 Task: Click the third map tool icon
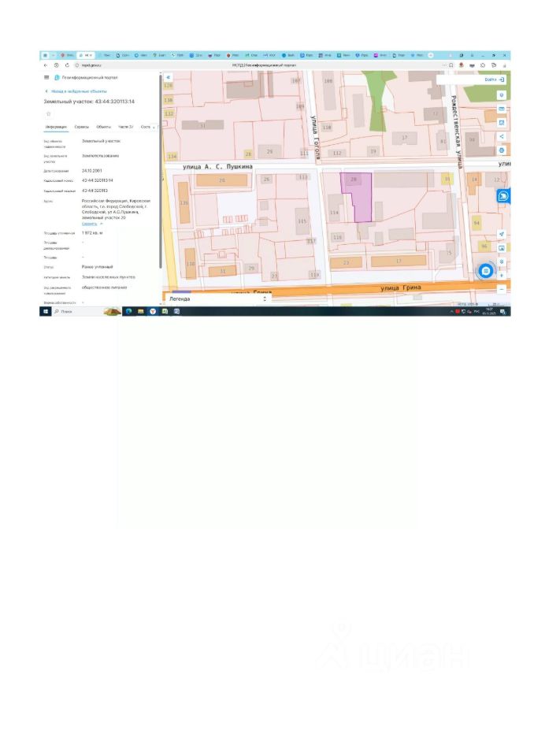[x=502, y=123]
